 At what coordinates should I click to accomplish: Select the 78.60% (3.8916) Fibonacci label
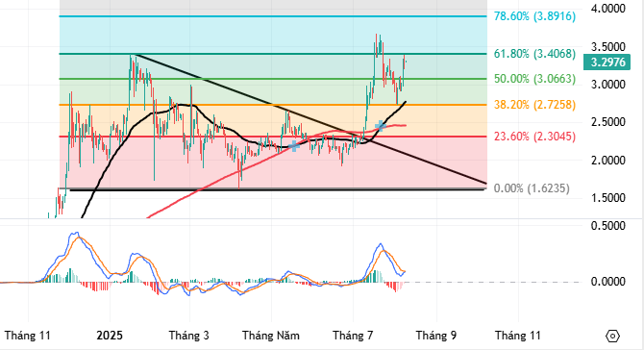534,16
